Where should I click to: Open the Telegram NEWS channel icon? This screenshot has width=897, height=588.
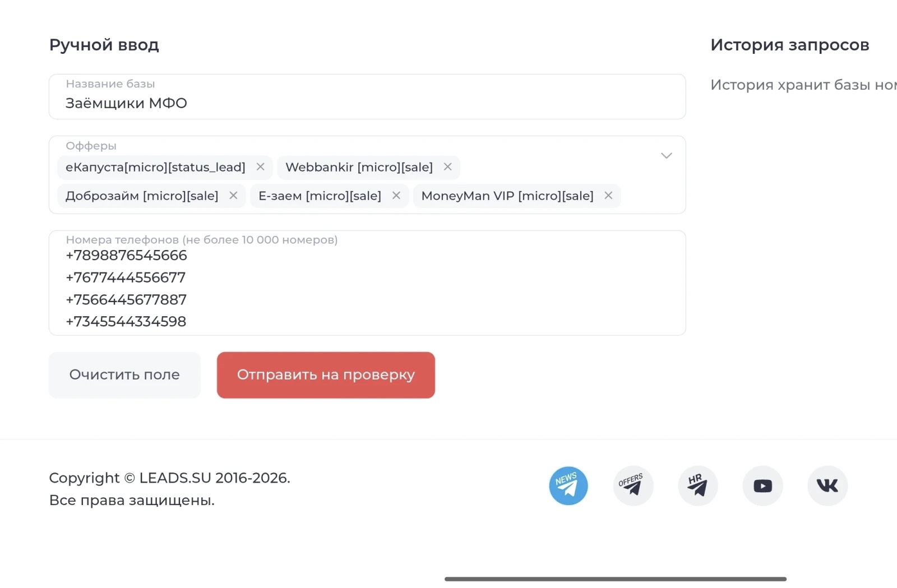pos(568,485)
